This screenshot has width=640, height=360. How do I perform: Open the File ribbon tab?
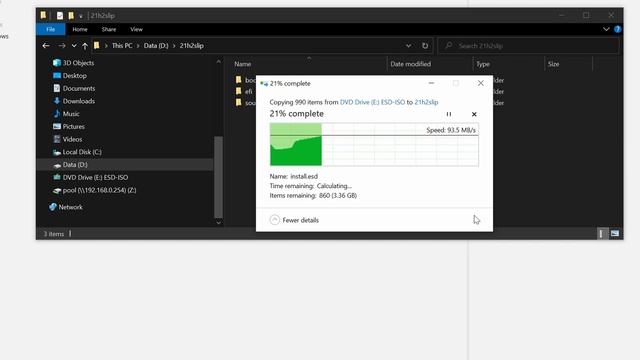tap(51, 29)
